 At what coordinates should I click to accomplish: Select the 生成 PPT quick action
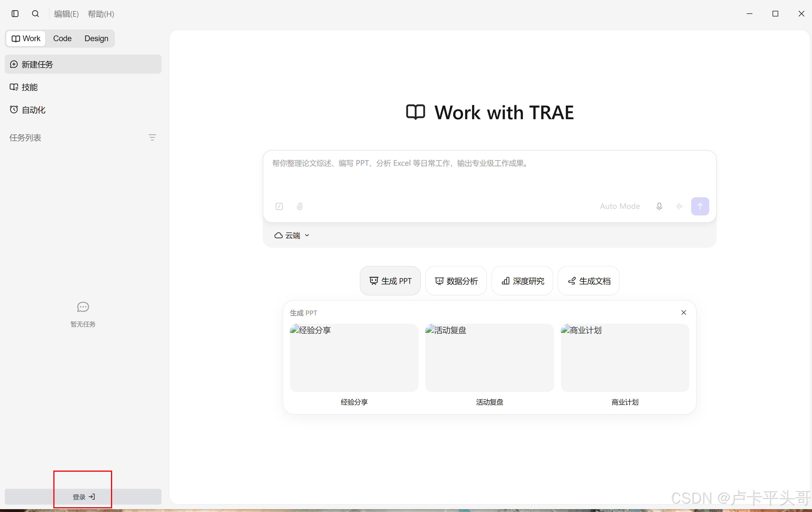(390, 281)
